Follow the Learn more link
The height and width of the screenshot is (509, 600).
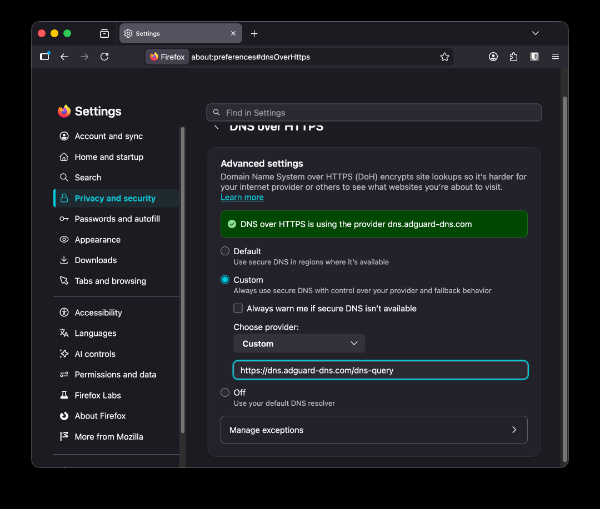242,197
